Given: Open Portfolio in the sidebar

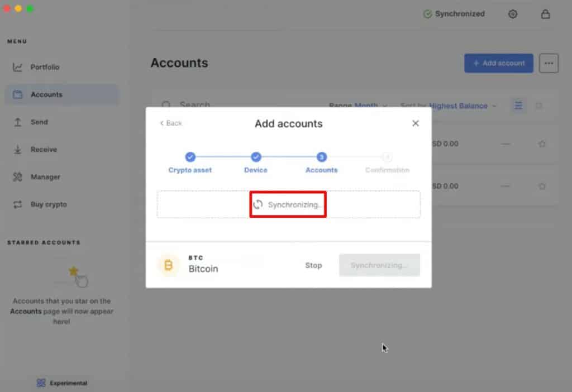Looking at the screenshot, I should point(45,67).
